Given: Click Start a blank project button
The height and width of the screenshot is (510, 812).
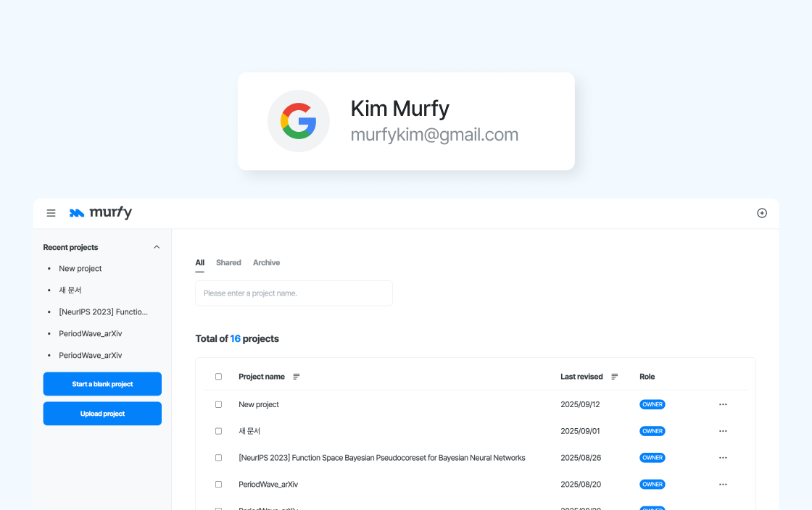Looking at the screenshot, I should point(102,384).
